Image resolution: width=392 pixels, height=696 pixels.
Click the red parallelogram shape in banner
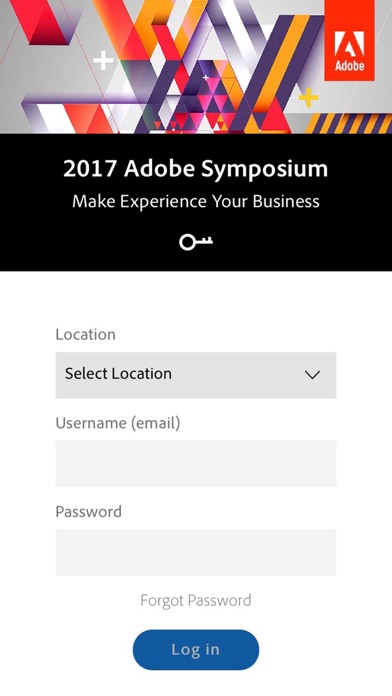pos(44,22)
